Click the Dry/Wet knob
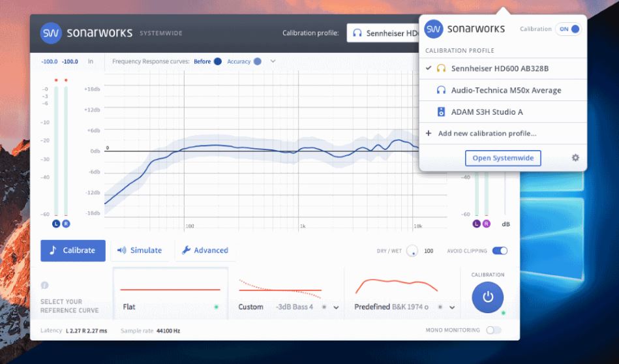The width and height of the screenshot is (619, 364). tap(412, 250)
